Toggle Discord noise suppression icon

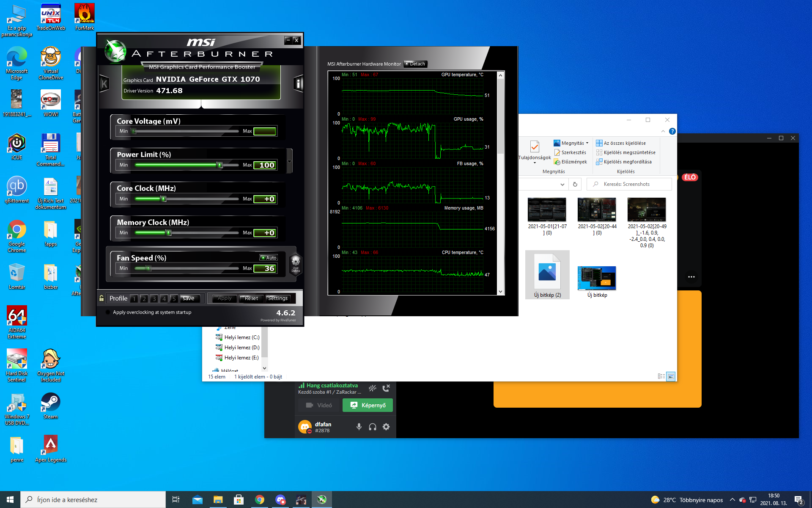[372, 388]
